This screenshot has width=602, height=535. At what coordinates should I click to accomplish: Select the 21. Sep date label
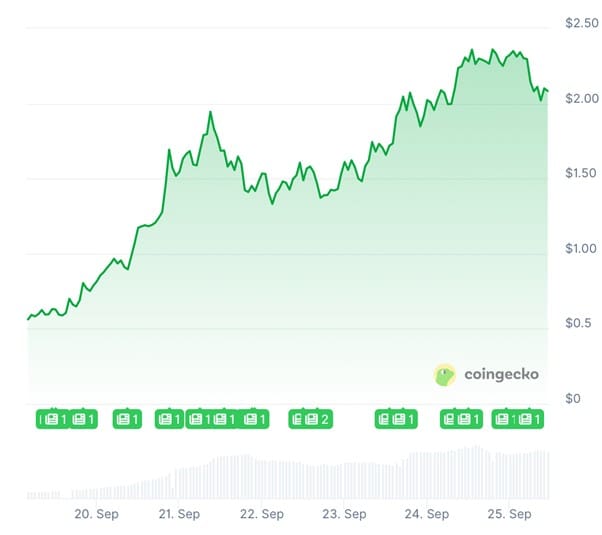(179, 514)
